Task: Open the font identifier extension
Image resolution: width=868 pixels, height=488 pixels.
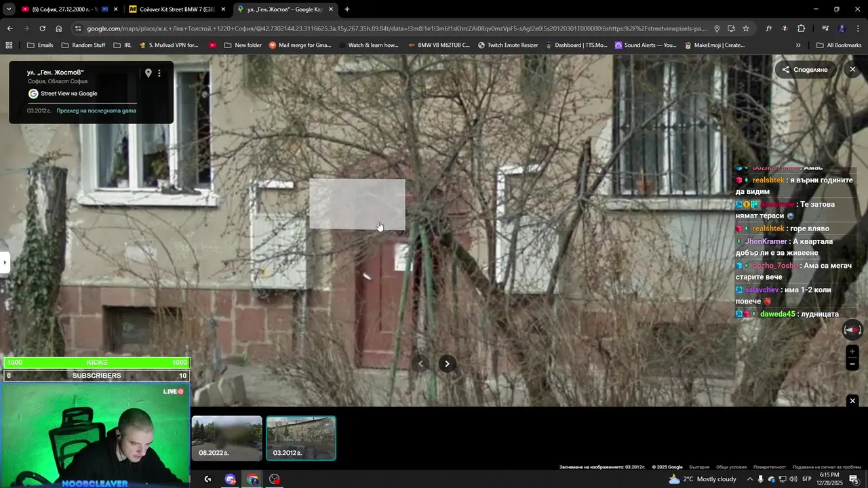Action: pos(768,28)
